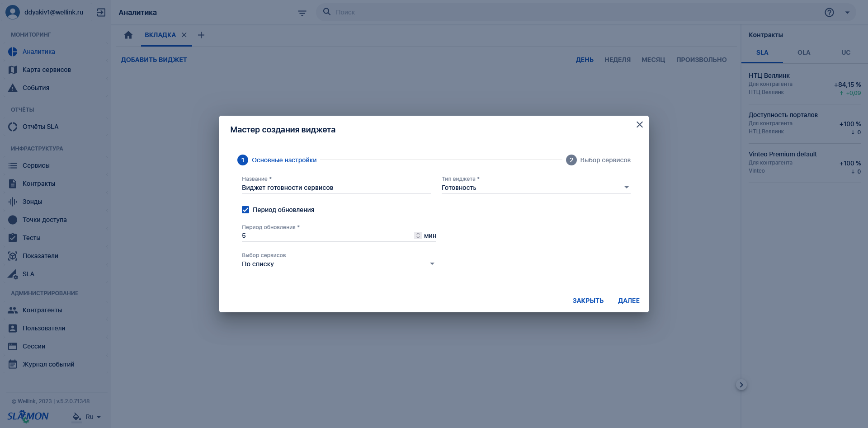
Task: Click the logout icon next to email
Action: (101, 13)
